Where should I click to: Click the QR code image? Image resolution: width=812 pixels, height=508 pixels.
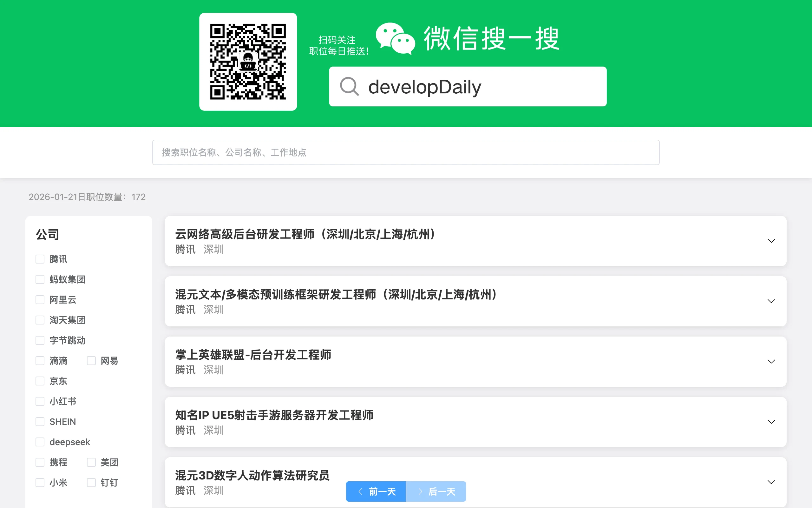click(x=248, y=62)
